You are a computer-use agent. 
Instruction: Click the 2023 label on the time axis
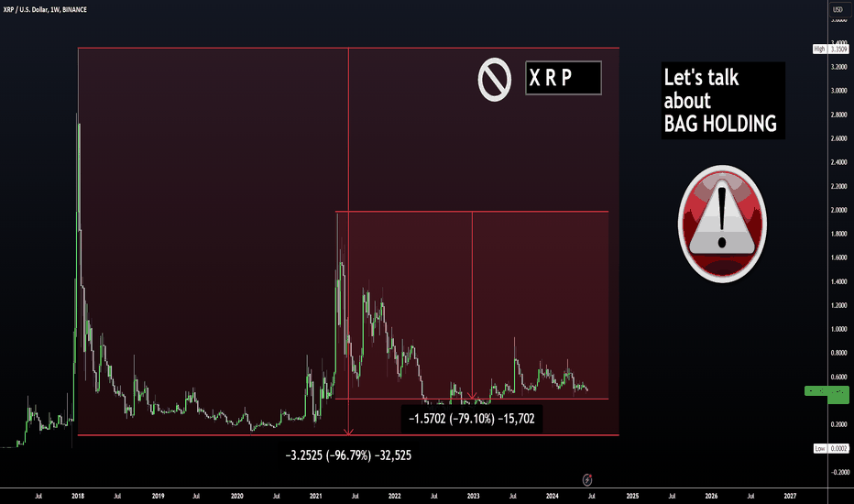coord(474,496)
